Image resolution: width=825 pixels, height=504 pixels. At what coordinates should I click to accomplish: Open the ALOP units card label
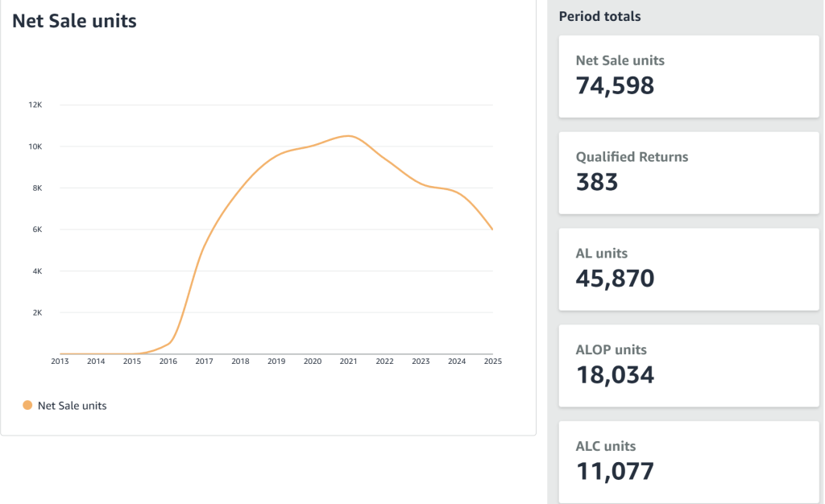pos(611,350)
